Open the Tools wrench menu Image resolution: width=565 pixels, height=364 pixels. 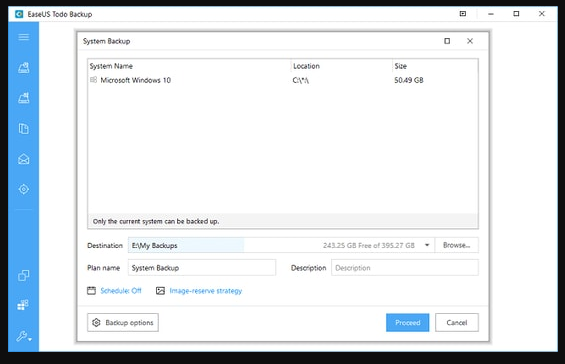click(x=24, y=337)
